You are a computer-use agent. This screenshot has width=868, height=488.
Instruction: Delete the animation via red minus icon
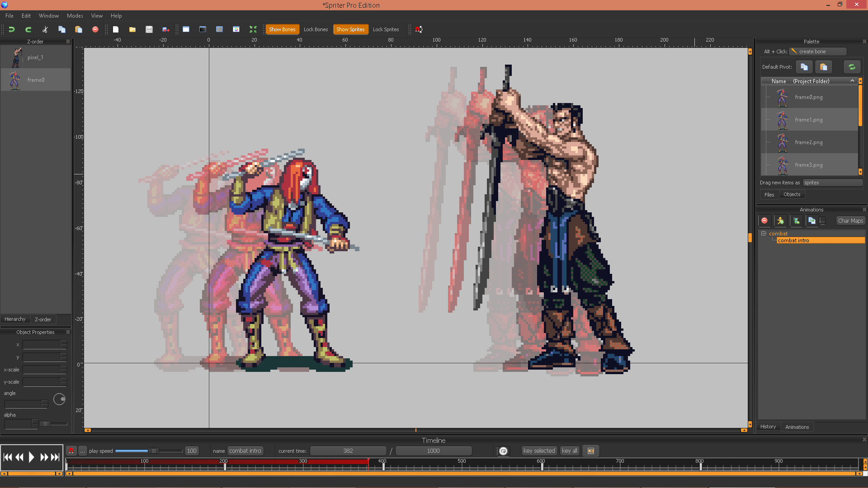[x=764, y=221]
